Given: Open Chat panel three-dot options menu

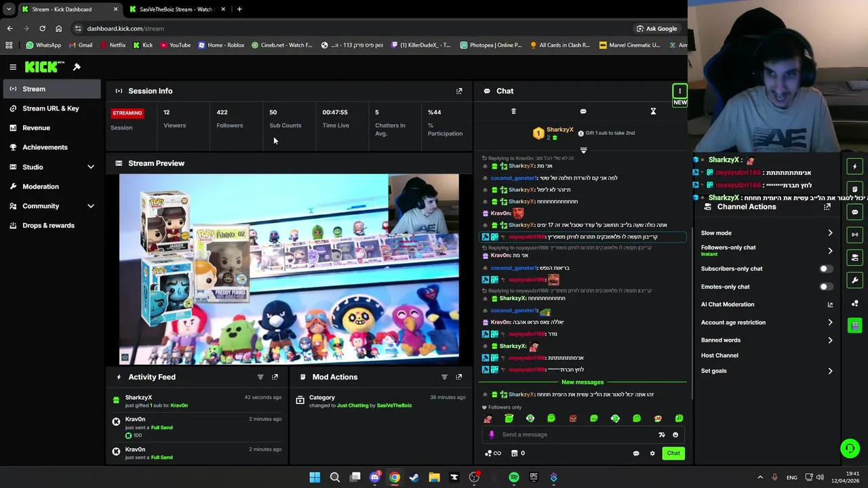Looking at the screenshot, I should (x=679, y=91).
